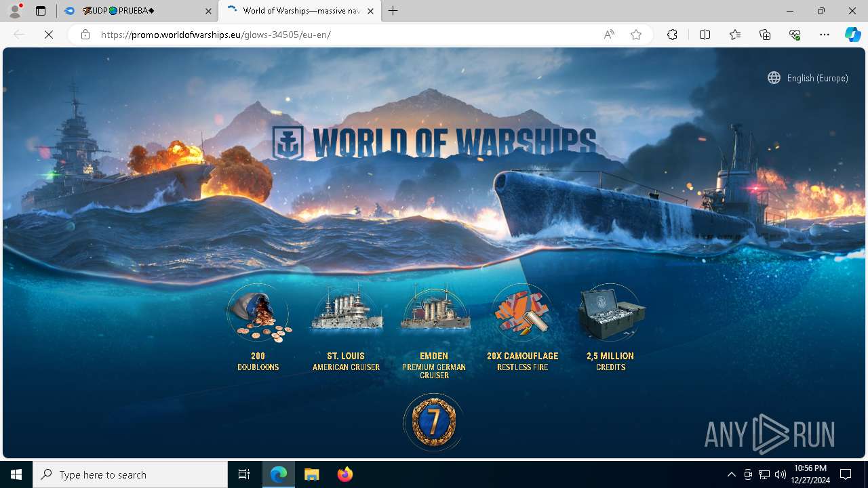
Task: Select the 20x Camouflage reward icon
Action: [522, 313]
